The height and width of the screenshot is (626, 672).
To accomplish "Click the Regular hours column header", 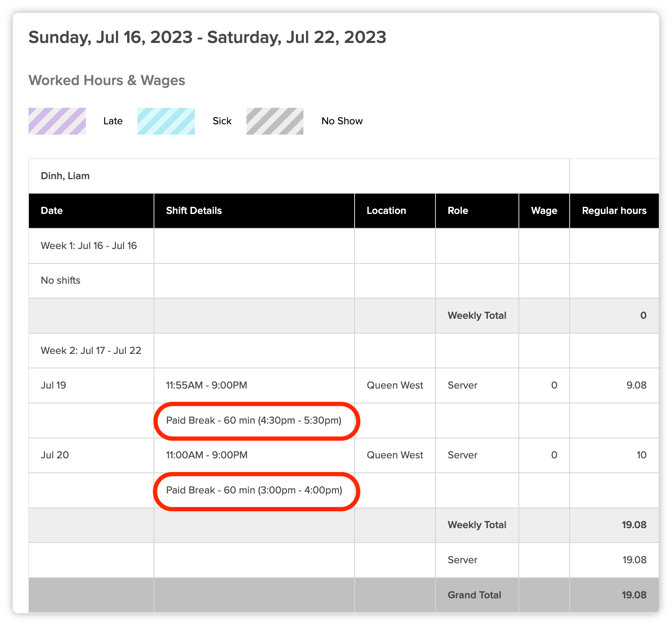I will point(614,211).
